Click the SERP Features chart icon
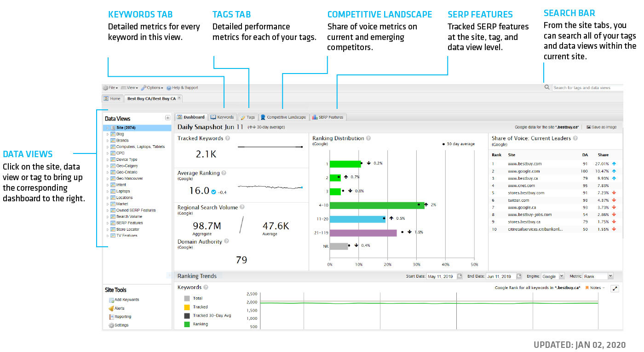 coord(315,117)
